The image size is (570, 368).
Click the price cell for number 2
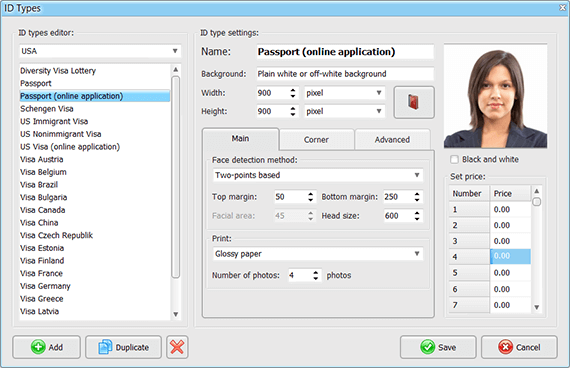(510, 225)
